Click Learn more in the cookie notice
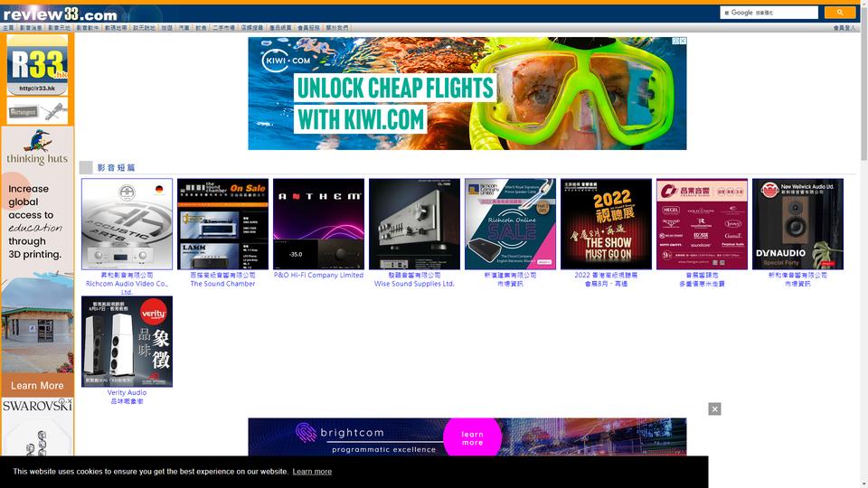868x488 pixels. pyautogui.click(x=312, y=472)
